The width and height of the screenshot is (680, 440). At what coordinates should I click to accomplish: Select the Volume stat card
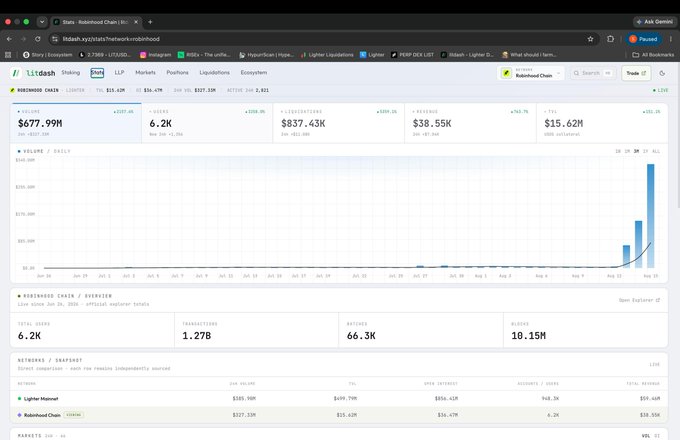tap(76, 123)
